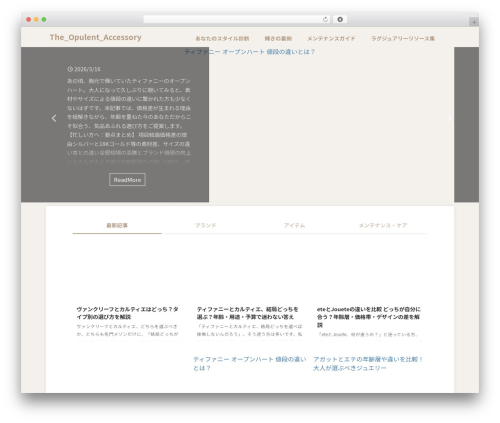Open The_Opulent_Accessory site logo
The width and height of the screenshot is (500, 423).
point(96,37)
